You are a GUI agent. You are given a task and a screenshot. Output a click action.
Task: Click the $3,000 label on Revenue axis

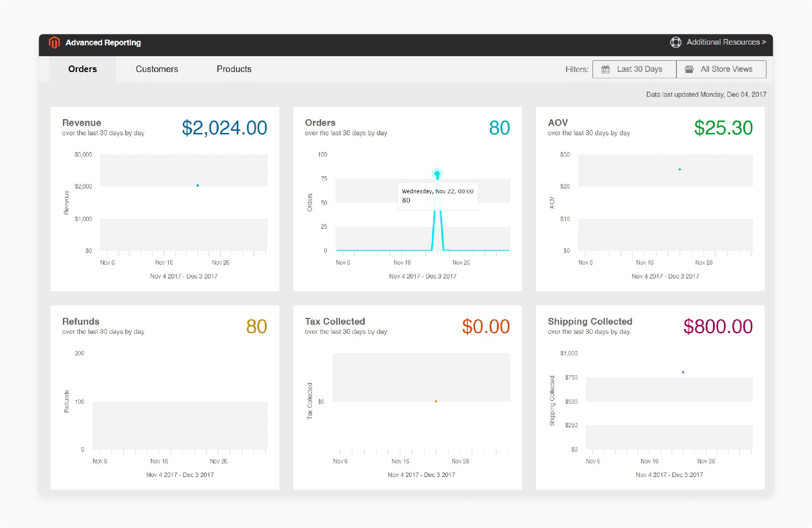pyautogui.click(x=83, y=155)
